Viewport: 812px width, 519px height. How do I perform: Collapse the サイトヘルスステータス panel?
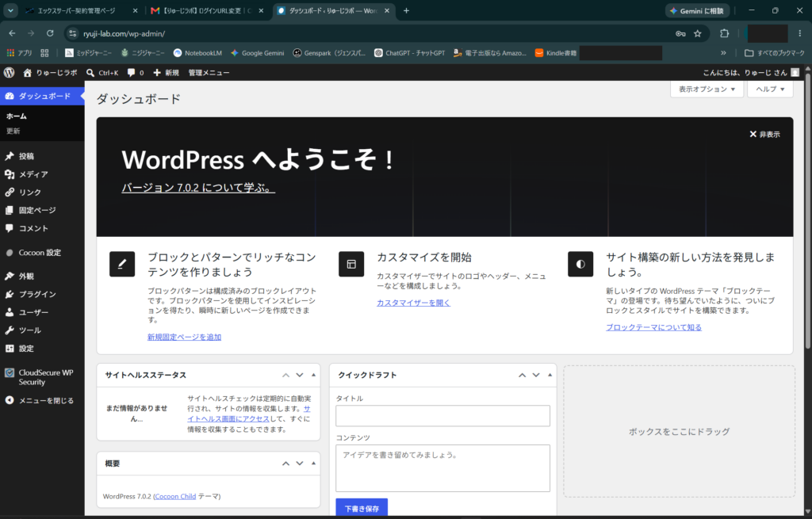tap(313, 375)
